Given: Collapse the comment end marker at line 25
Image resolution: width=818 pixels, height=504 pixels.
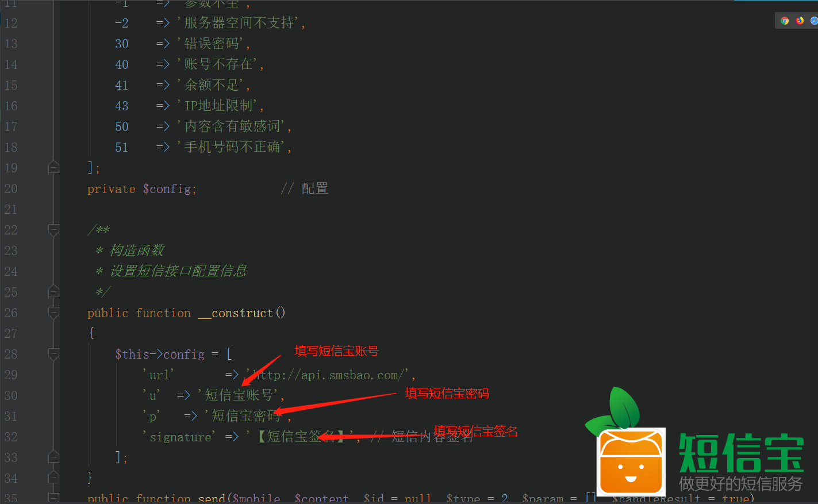Looking at the screenshot, I should click(x=53, y=291).
